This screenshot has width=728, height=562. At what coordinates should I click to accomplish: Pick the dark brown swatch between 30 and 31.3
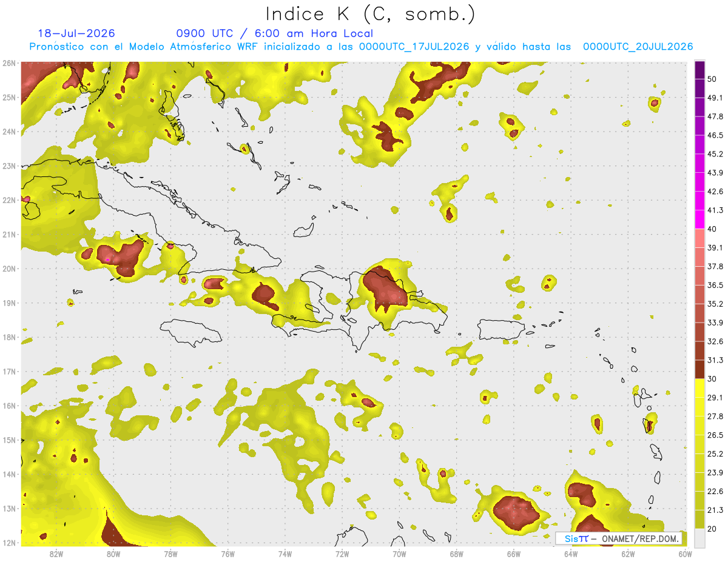click(x=699, y=369)
